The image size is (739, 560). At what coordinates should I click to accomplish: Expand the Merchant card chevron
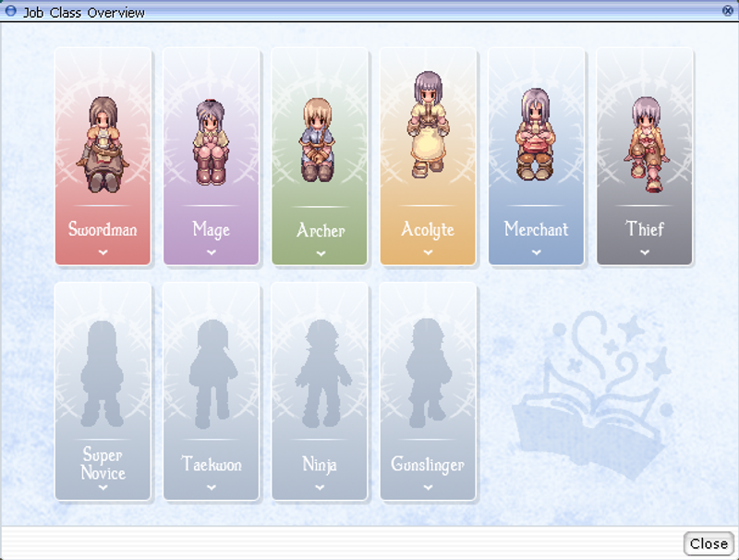[537, 252]
